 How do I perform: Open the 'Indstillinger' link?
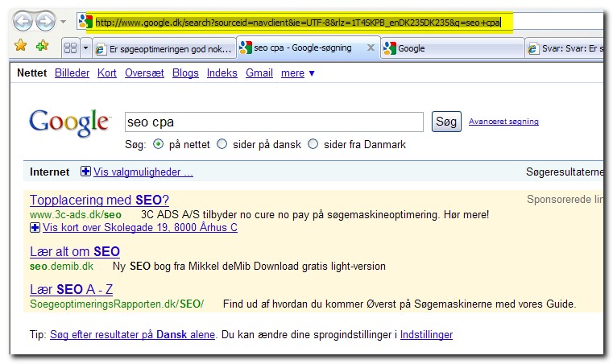(x=426, y=335)
